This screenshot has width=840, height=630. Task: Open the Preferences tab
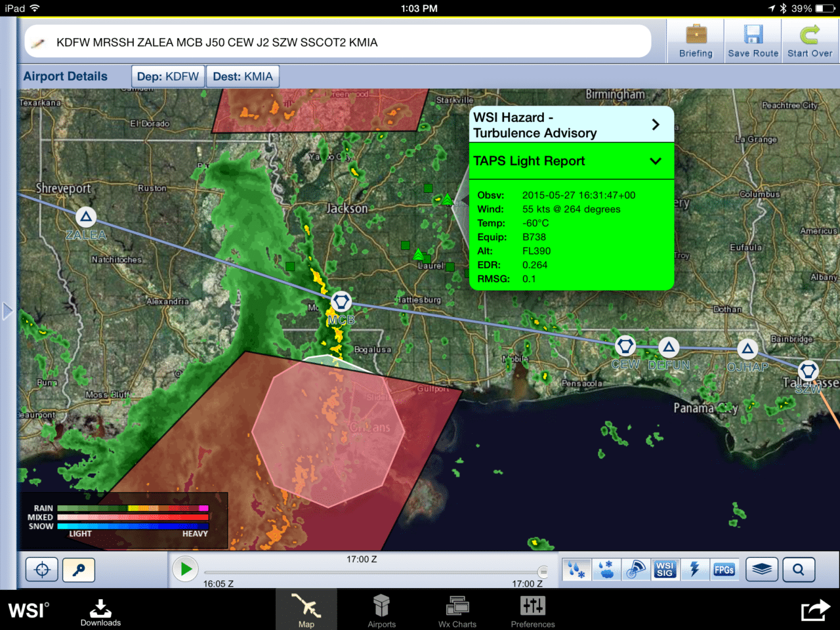pos(533,610)
